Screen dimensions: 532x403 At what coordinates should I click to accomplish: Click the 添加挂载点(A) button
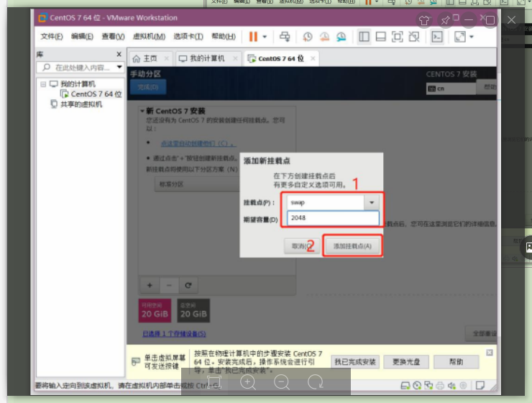[x=352, y=246]
